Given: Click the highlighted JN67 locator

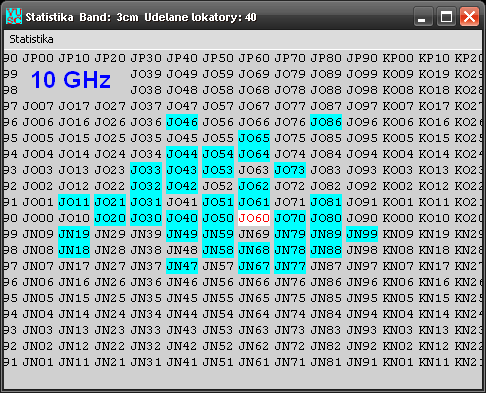Looking at the screenshot, I should pyautogui.click(x=254, y=266).
